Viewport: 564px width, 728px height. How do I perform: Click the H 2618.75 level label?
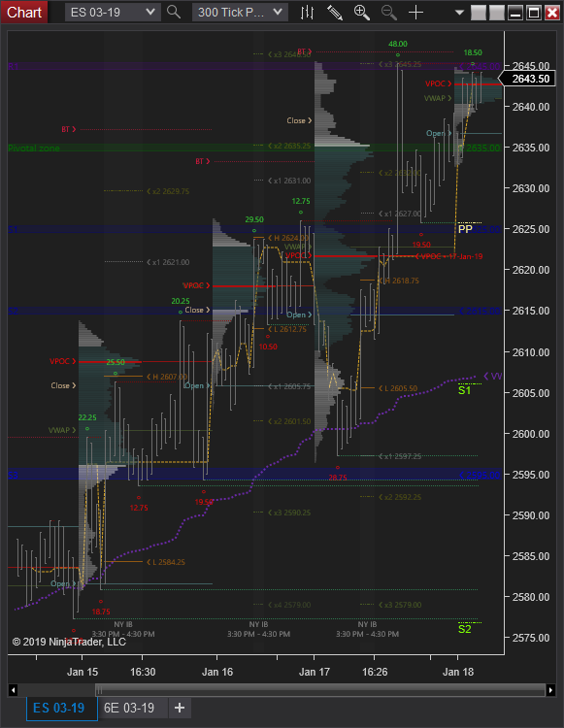(x=399, y=281)
